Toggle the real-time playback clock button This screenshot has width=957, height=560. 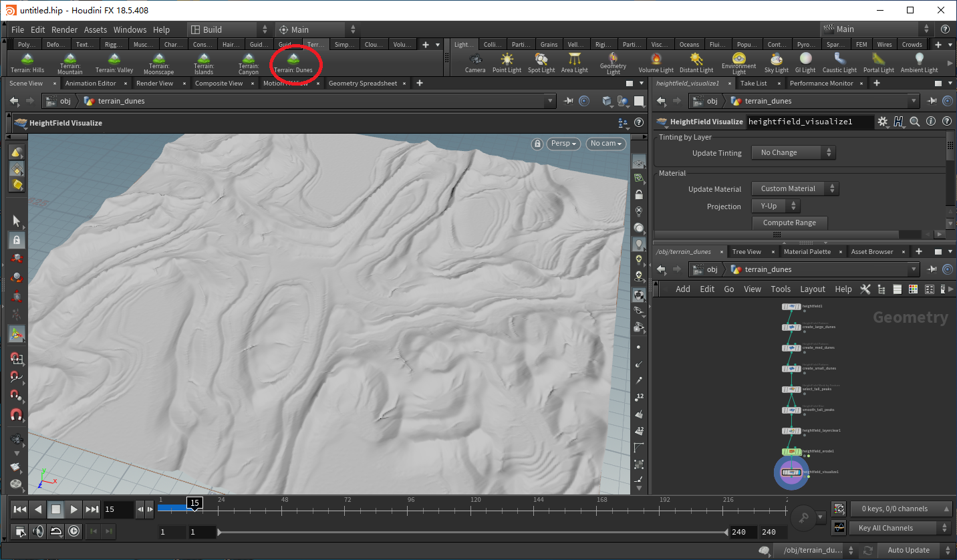tap(74, 531)
